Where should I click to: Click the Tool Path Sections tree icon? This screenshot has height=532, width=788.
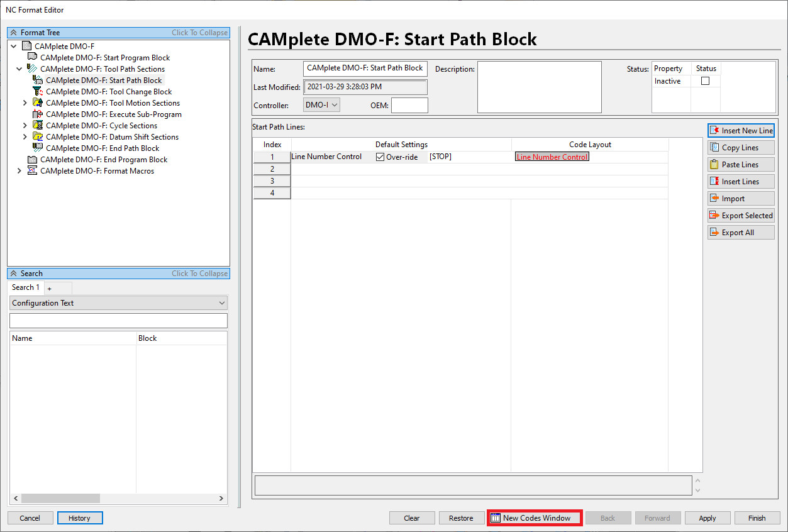point(32,69)
